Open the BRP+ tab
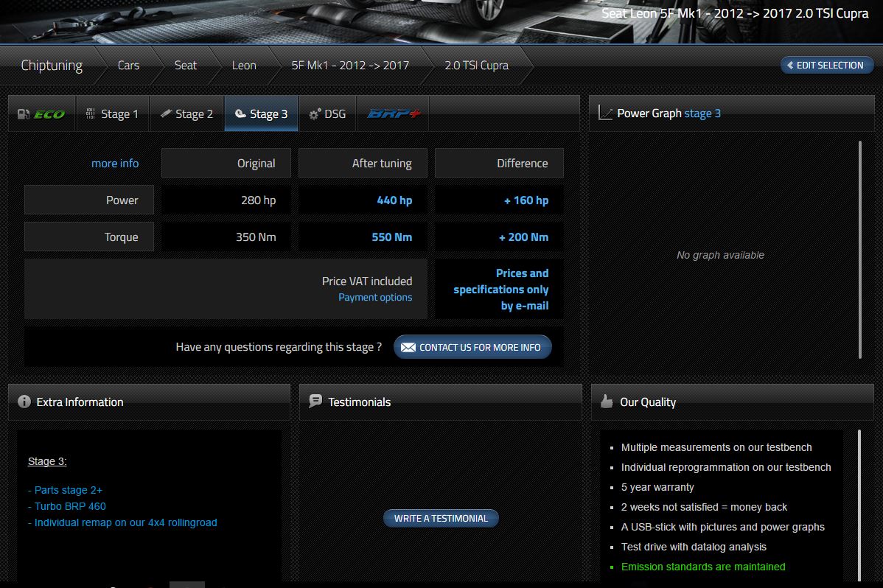 coord(393,113)
